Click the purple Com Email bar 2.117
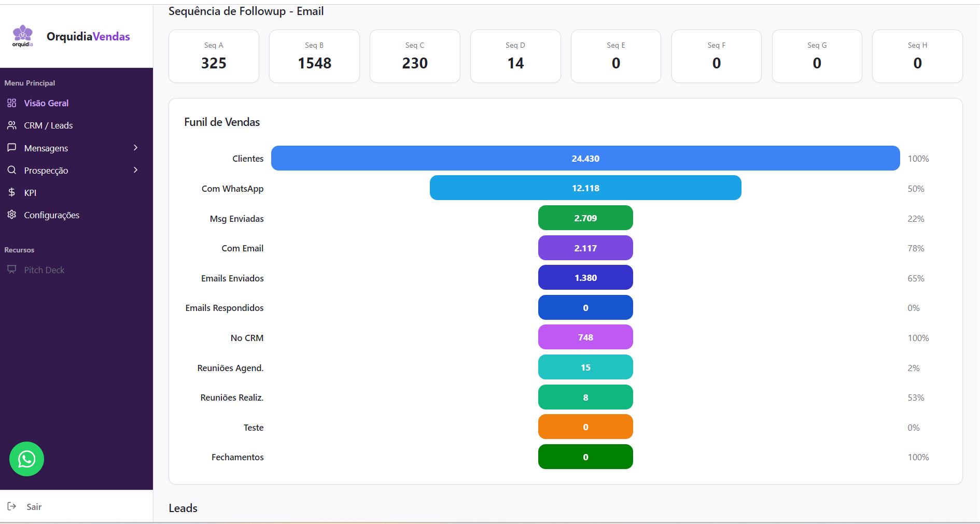The image size is (980, 524). [585, 248]
